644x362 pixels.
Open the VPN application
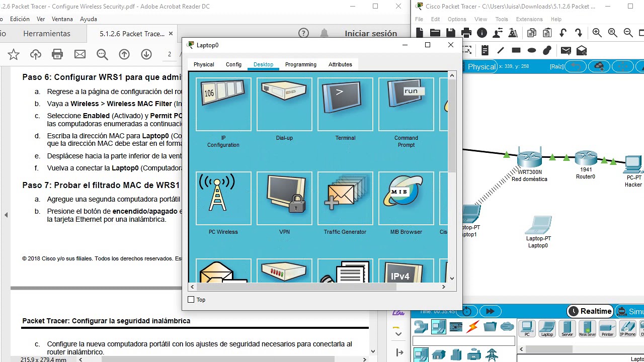[284, 199]
